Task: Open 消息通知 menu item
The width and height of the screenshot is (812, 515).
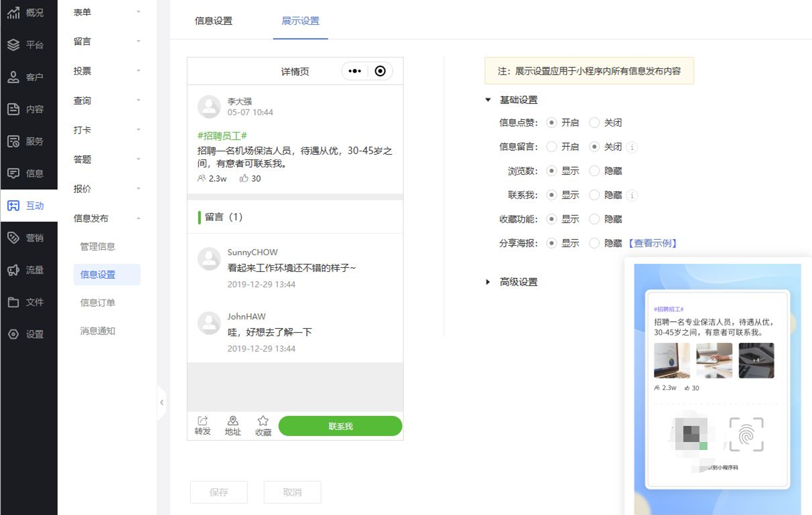Action: coord(98,331)
